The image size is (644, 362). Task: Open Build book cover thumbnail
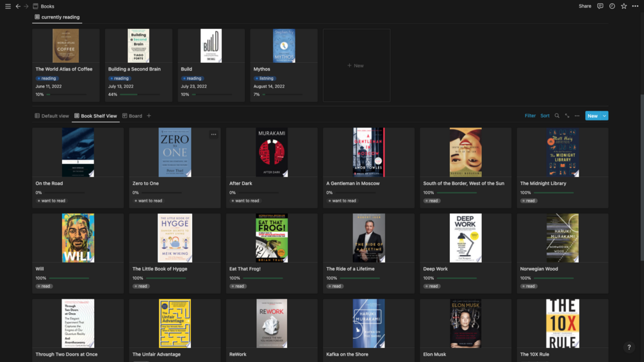click(x=211, y=45)
